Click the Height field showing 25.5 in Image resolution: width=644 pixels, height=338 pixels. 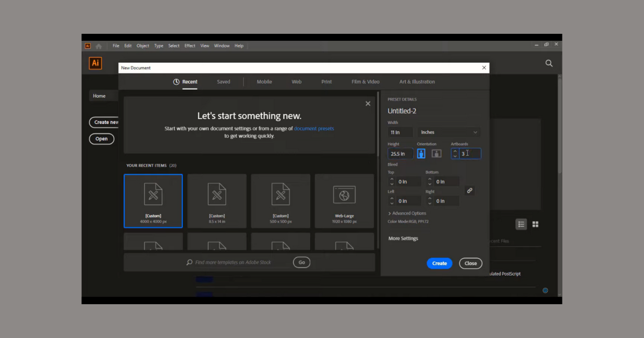[400, 153]
